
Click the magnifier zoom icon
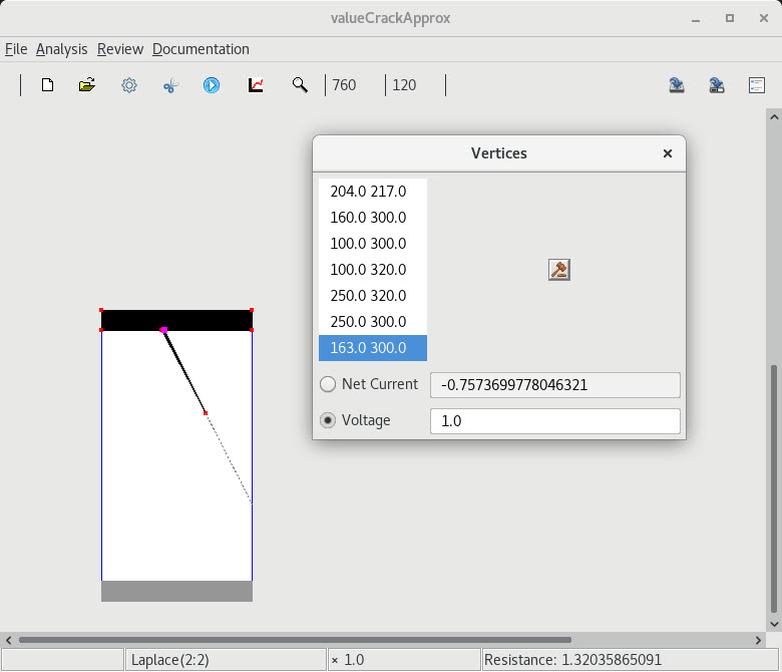coord(299,86)
